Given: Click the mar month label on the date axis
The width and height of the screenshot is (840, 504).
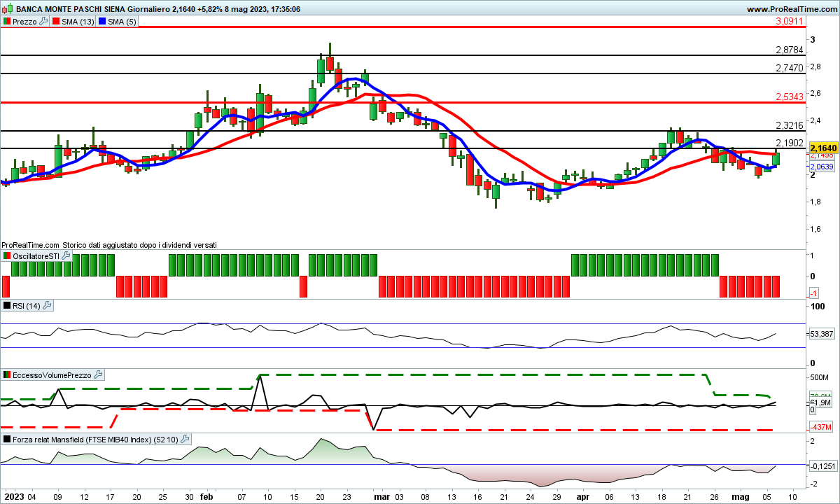Looking at the screenshot, I should coord(381,496).
